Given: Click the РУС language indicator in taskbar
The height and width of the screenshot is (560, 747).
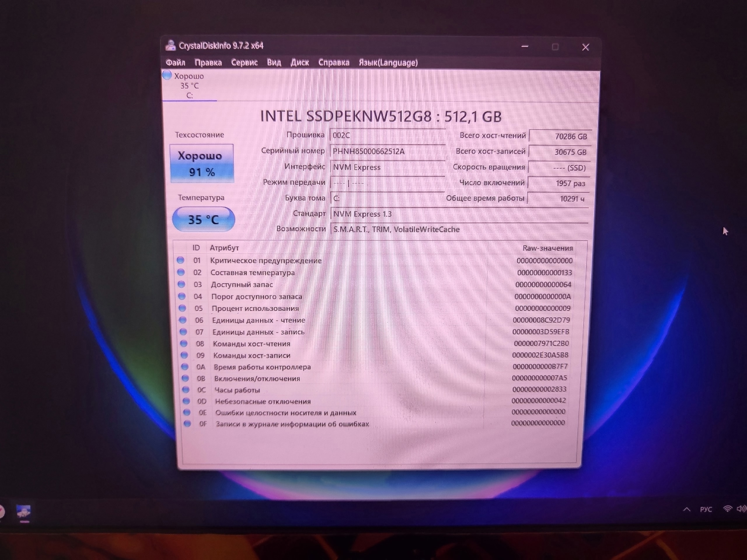Looking at the screenshot, I should coord(706,509).
